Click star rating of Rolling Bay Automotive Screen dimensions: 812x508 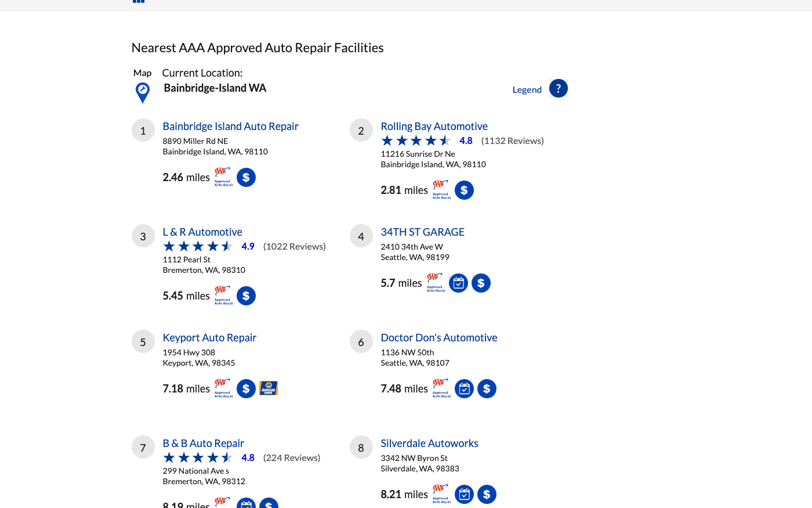point(416,140)
